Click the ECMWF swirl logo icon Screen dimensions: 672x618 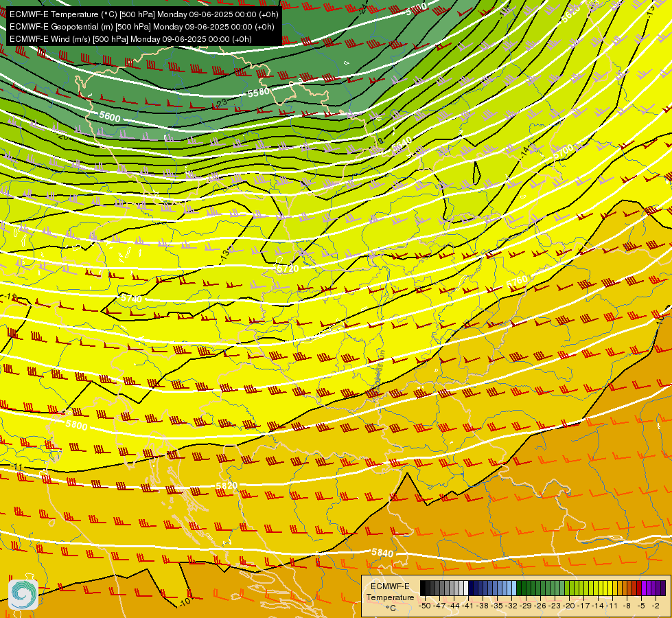click(x=23, y=595)
